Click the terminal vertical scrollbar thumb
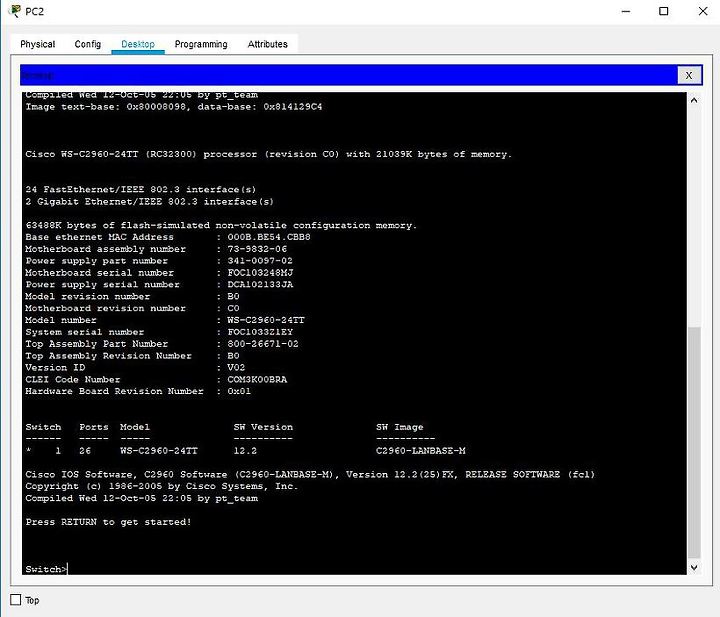Image resolution: width=720 pixels, height=617 pixels. coord(694,443)
